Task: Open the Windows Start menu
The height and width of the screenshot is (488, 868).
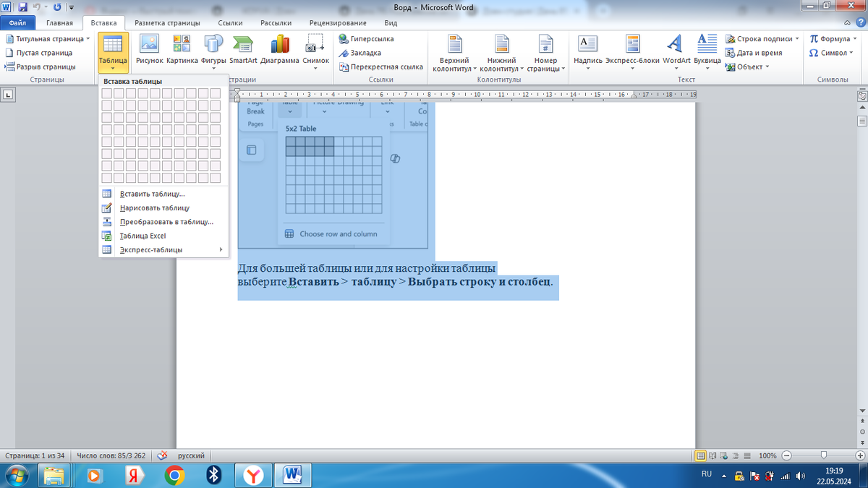Action: pyautogui.click(x=16, y=475)
